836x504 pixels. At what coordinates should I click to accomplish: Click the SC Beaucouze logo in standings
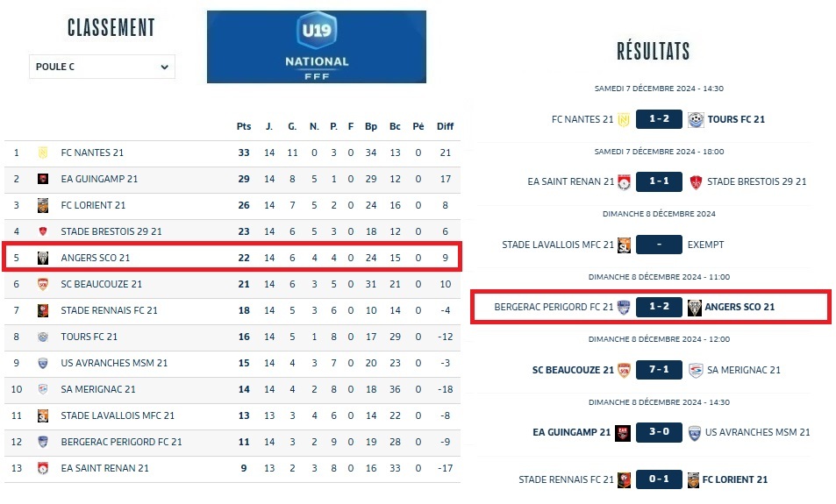point(42,284)
